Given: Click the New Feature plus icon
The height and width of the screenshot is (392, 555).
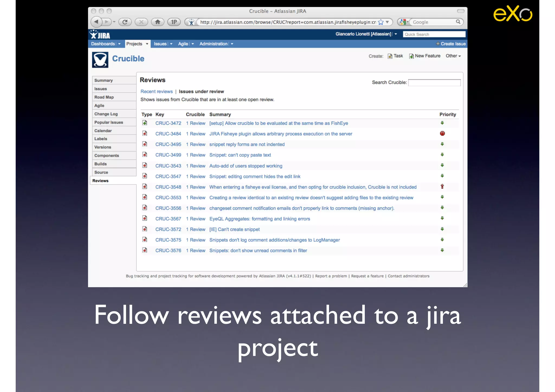Looking at the screenshot, I should pos(411,56).
